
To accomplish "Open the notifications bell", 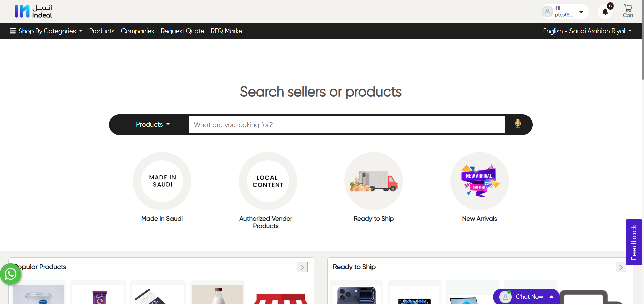I will 605,12.
